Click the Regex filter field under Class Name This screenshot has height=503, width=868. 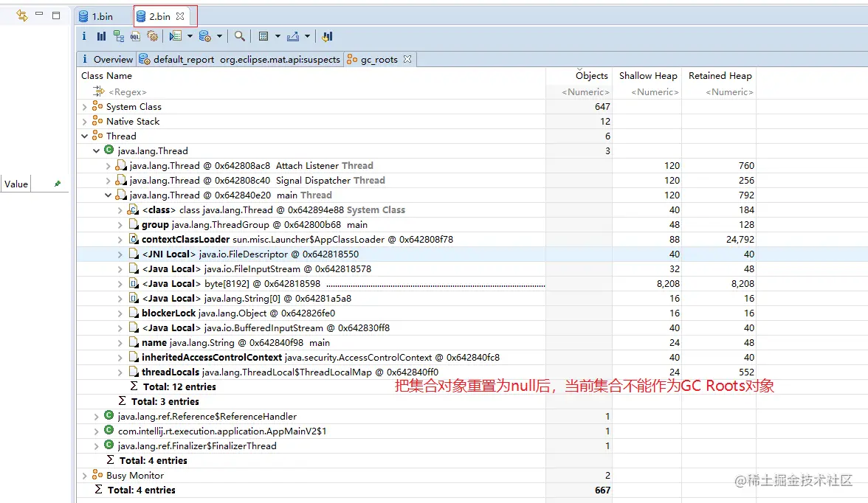(127, 92)
